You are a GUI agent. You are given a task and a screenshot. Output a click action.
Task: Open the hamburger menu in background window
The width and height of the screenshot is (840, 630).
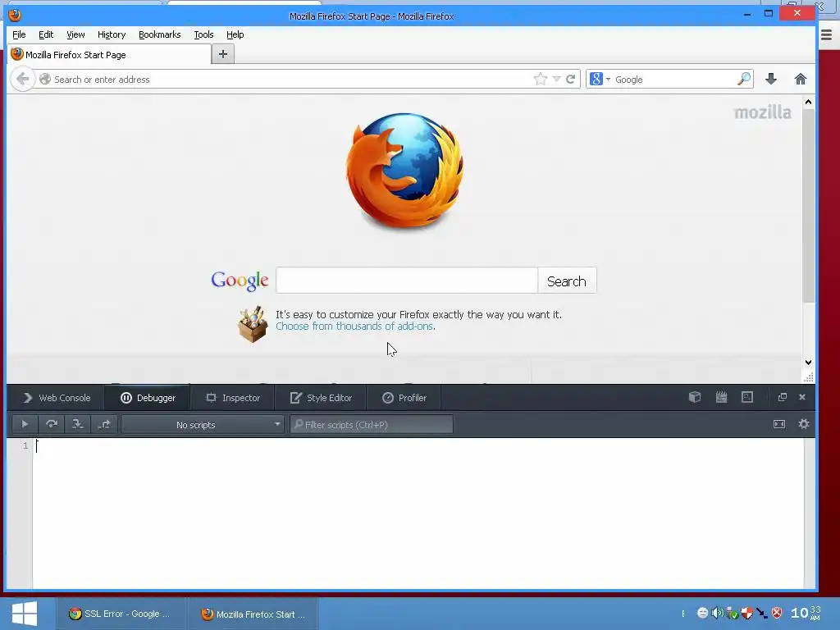[827, 35]
